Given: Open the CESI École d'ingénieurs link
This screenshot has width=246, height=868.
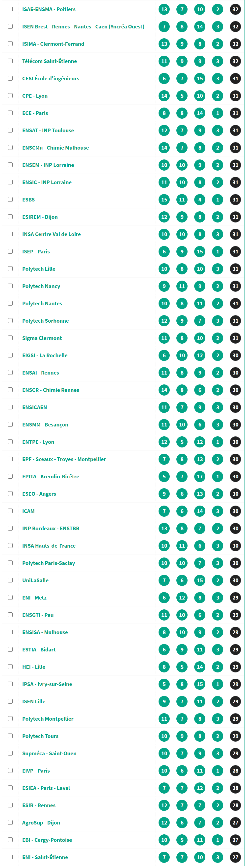Looking at the screenshot, I should 51,79.
